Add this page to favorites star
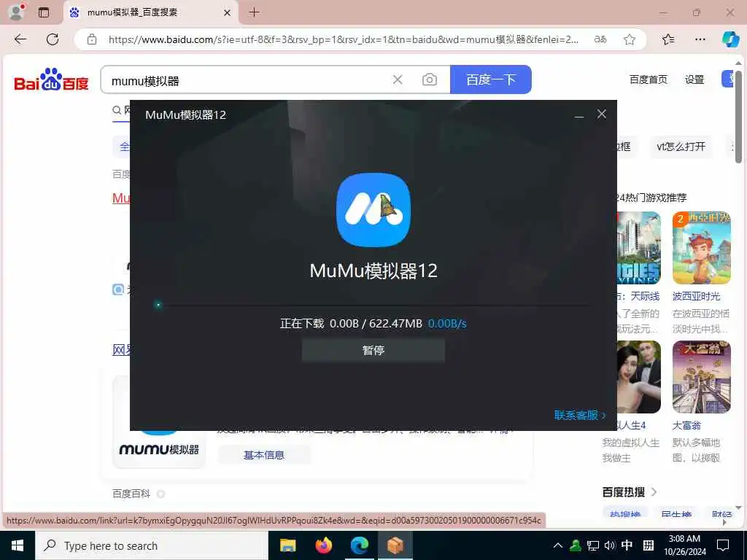Image resolution: width=747 pixels, height=560 pixels. 630,39
